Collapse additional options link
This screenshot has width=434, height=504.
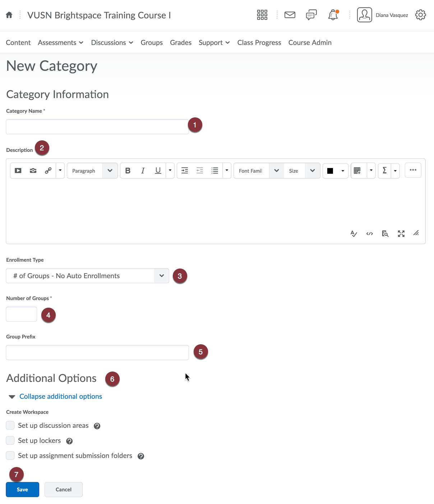coord(61,396)
